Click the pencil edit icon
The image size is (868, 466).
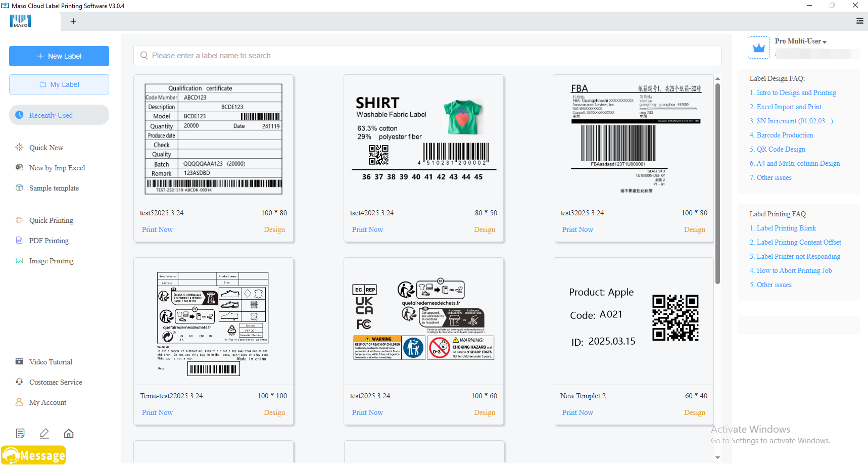(x=44, y=434)
